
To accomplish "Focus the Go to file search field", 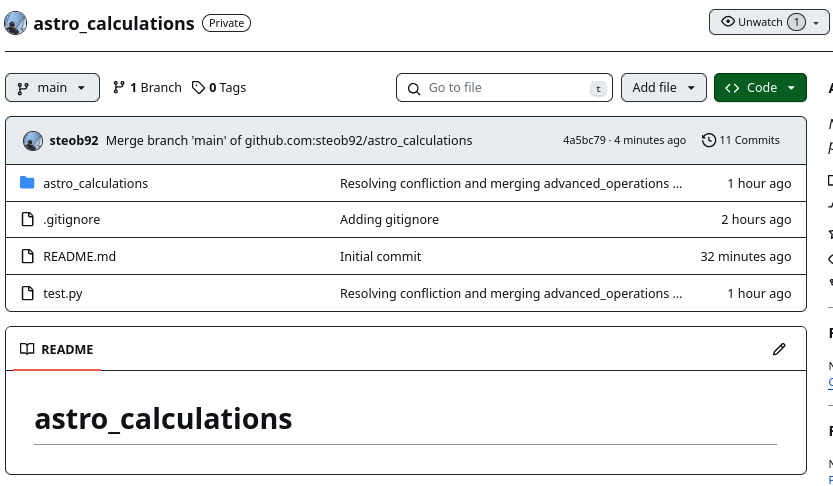I will (504, 88).
